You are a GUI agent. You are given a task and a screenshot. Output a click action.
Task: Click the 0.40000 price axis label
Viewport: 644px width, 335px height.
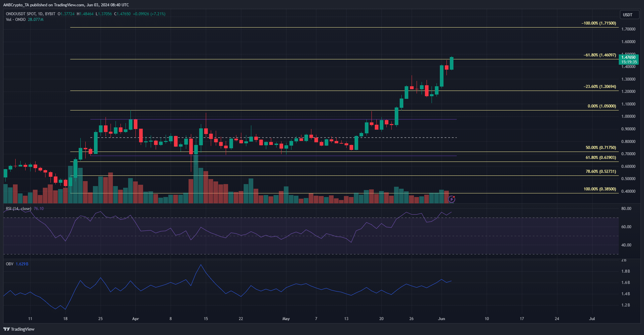click(x=628, y=191)
